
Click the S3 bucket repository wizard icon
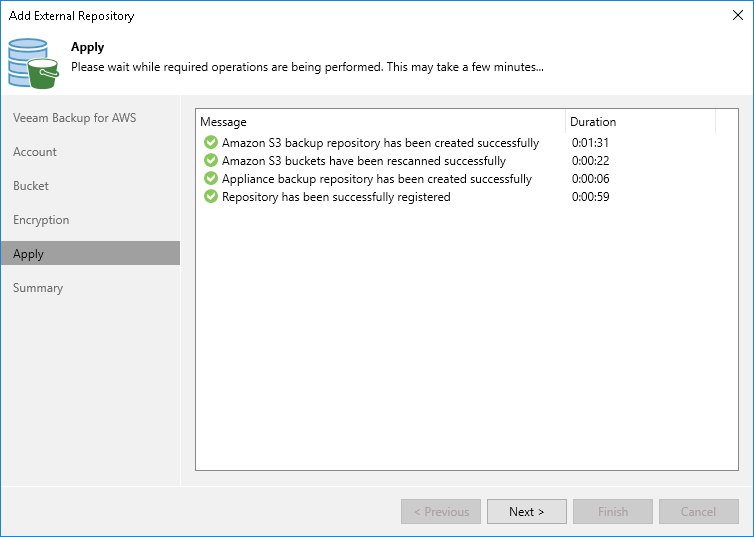pos(34,62)
